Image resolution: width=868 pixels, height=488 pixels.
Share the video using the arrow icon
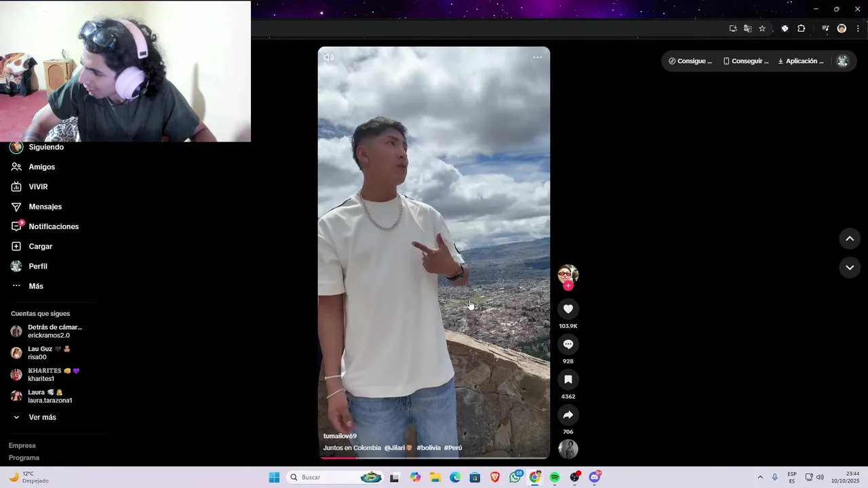pyautogui.click(x=568, y=415)
